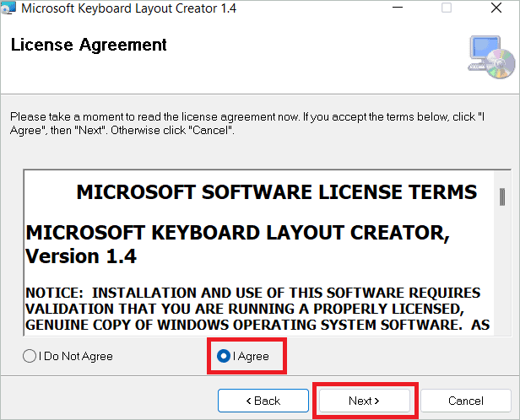Click the 'Please take a moment' instruction text
This screenshot has height=420, width=520.
coord(247,123)
